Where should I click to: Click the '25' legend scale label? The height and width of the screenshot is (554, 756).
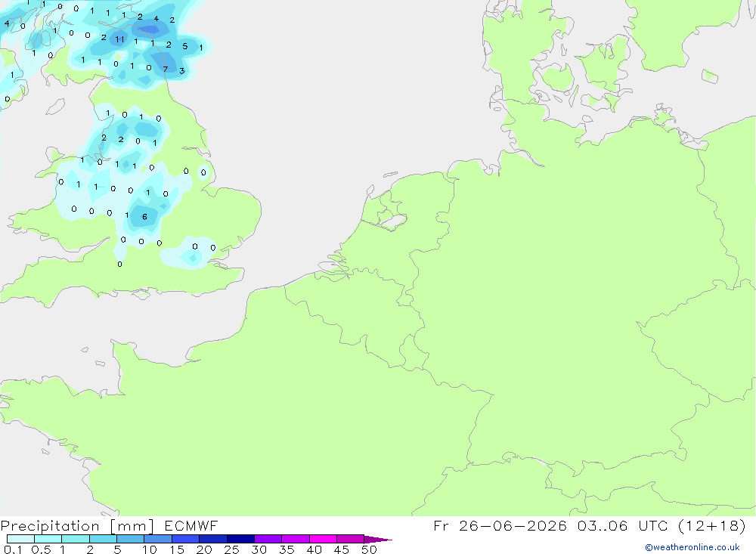232,549
